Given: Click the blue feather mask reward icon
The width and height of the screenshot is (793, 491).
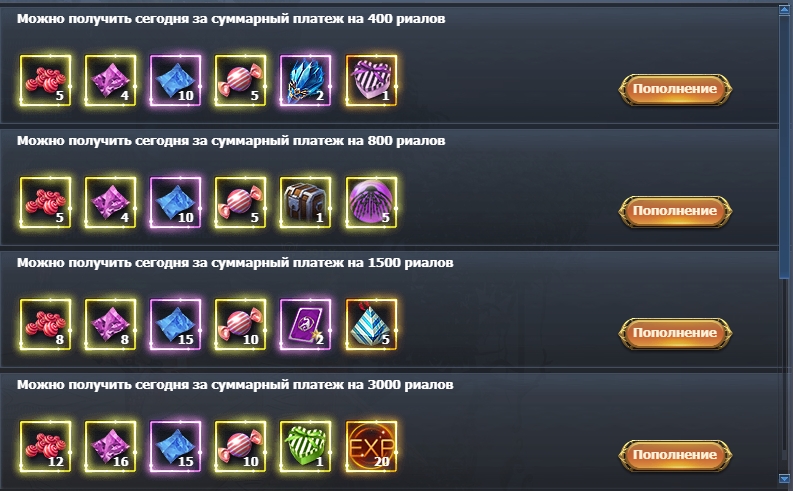Looking at the screenshot, I should click(305, 80).
